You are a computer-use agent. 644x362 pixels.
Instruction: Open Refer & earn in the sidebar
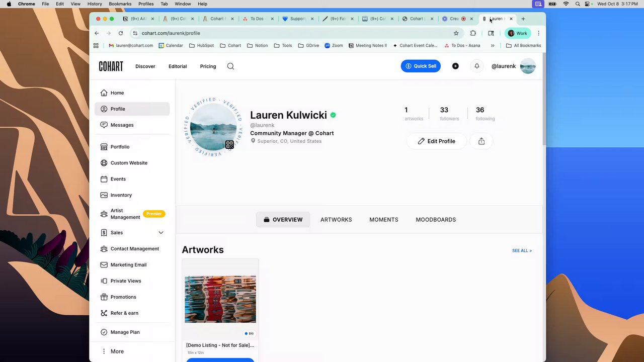coord(132,313)
